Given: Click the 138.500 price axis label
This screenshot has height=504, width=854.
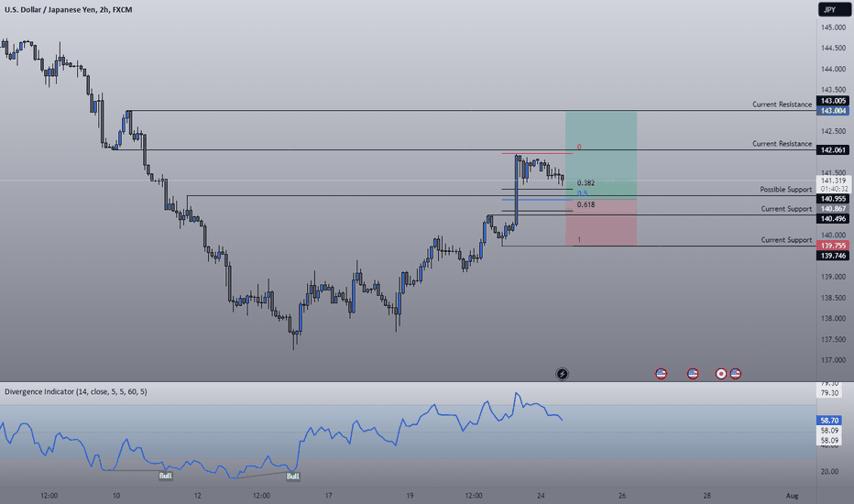Looking at the screenshot, I should point(833,298).
